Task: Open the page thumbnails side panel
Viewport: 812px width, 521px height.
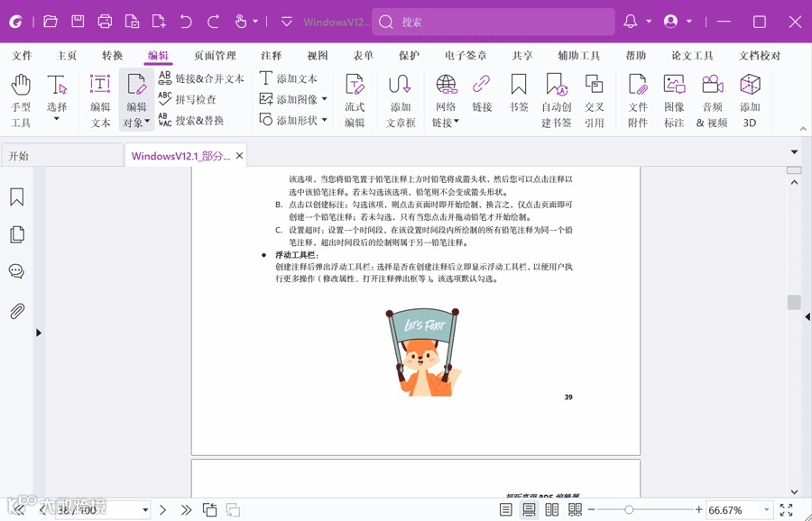Action: click(x=16, y=234)
